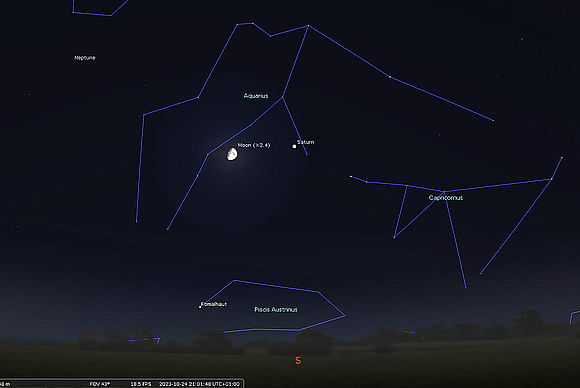Click the tall tree on right horizon
The image size is (580, 388).
(x=528, y=321)
